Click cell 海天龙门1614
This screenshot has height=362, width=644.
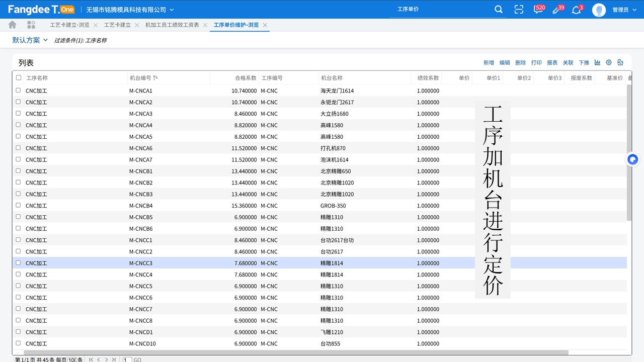pyautogui.click(x=337, y=90)
